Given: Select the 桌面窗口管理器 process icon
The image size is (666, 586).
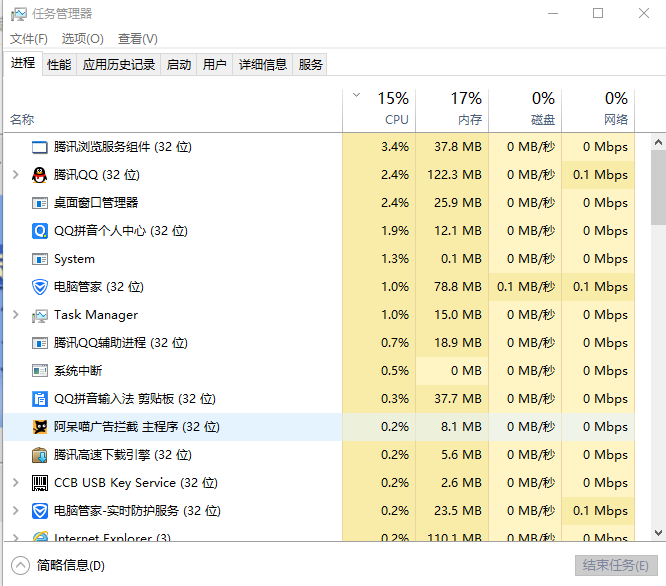Looking at the screenshot, I should click(40, 203).
